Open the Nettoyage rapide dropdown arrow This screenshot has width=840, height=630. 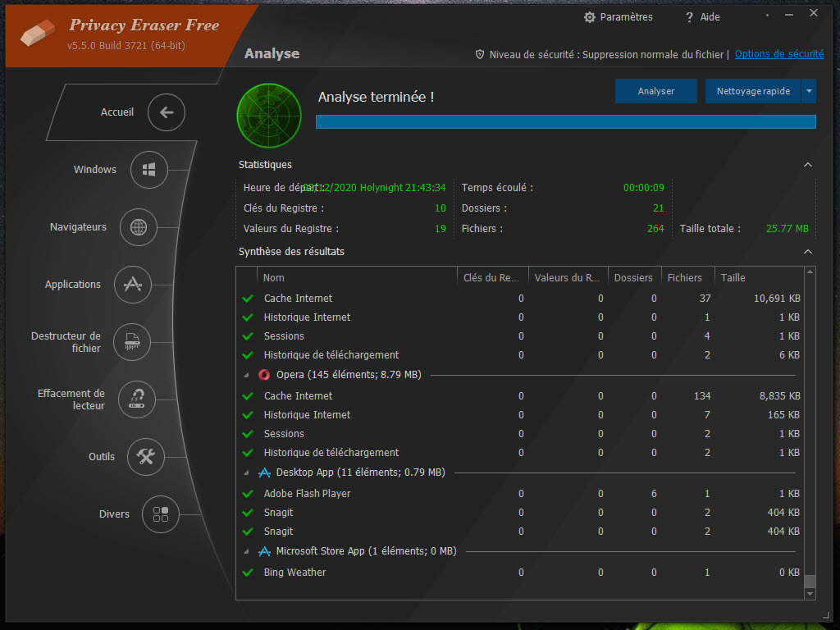tap(810, 91)
